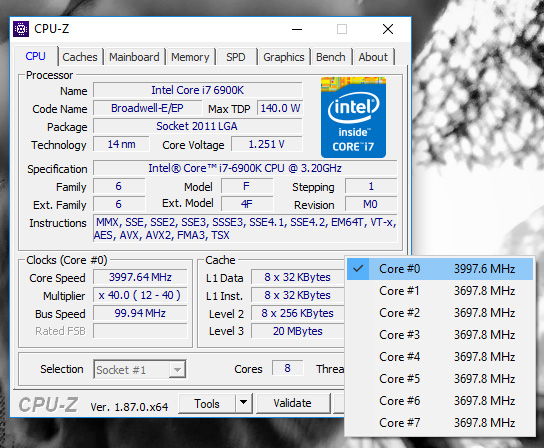Click the L1 Data value '8 x 32 KBytes'

(297, 277)
